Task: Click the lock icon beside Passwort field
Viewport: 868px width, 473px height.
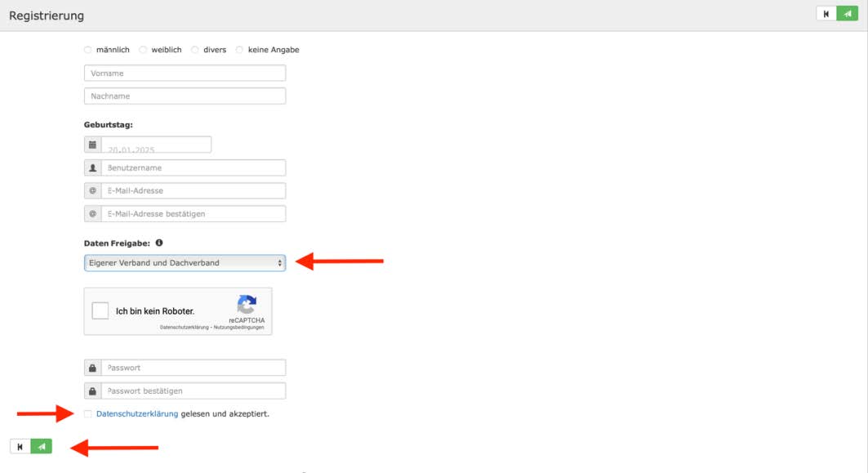Action: [x=92, y=368]
